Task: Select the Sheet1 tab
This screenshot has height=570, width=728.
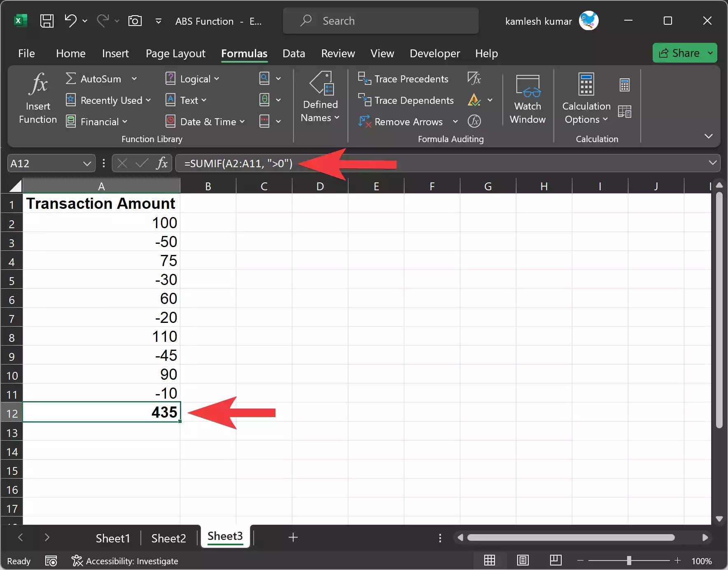Action: click(x=112, y=537)
